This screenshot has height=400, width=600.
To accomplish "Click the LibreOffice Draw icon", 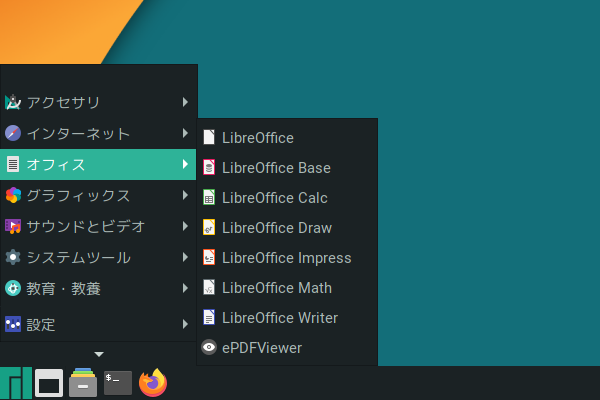I will pos(209,227).
